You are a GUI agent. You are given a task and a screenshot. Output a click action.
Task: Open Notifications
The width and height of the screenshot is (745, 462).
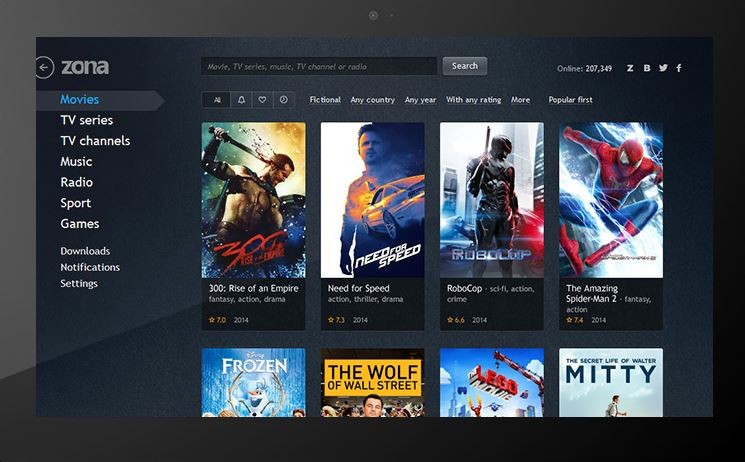[x=90, y=267]
